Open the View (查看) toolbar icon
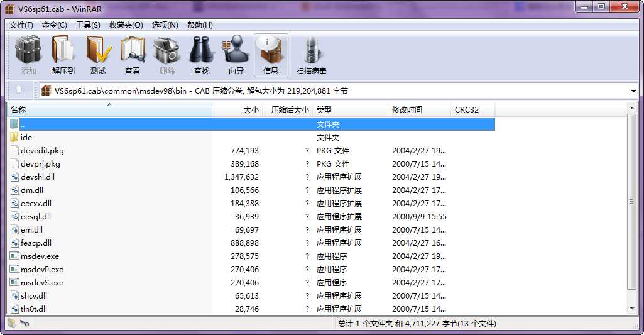This screenshot has height=335, width=644. 132,55
